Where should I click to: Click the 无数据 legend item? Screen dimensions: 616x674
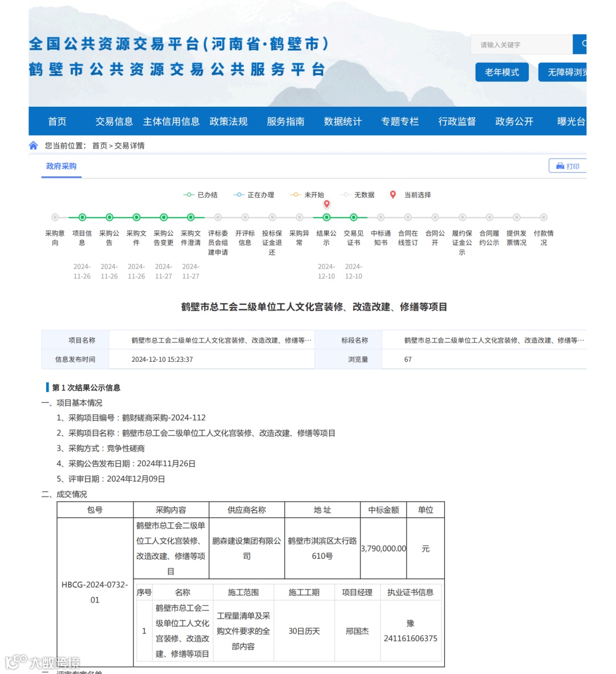coord(357,195)
